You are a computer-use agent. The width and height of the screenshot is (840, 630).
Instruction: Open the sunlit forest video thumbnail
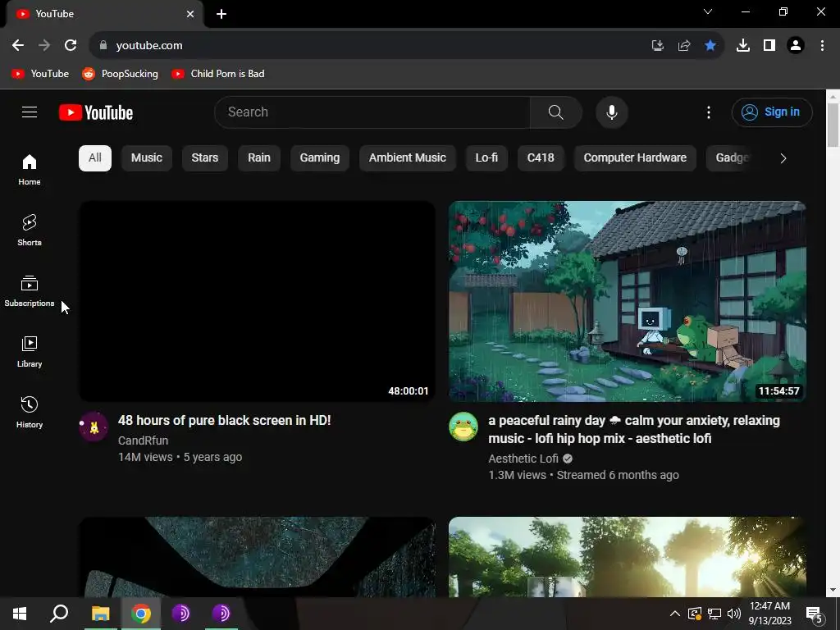coord(628,557)
